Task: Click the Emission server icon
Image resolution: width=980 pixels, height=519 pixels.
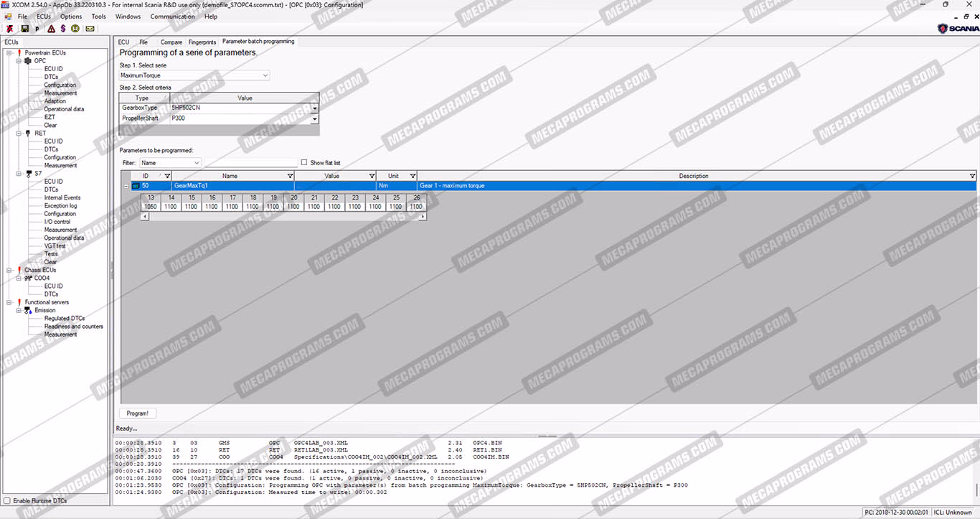Action: pyautogui.click(x=29, y=311)
